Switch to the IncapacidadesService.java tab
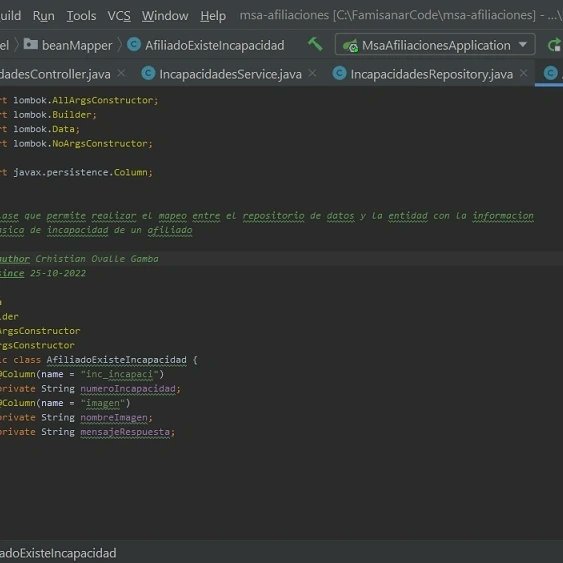Viewport: 563px width, 563px height. point(230,74)
